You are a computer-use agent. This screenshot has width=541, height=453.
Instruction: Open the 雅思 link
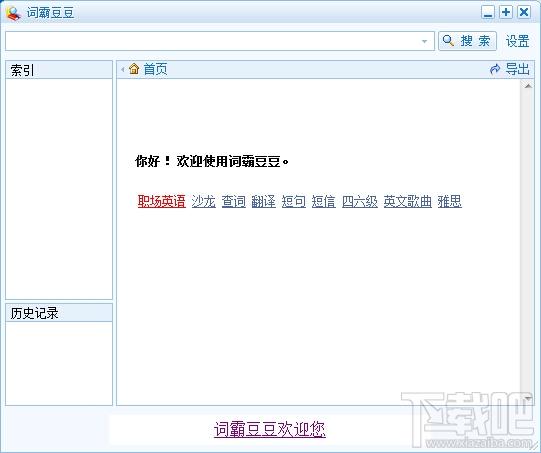click(x=450, y=201)
